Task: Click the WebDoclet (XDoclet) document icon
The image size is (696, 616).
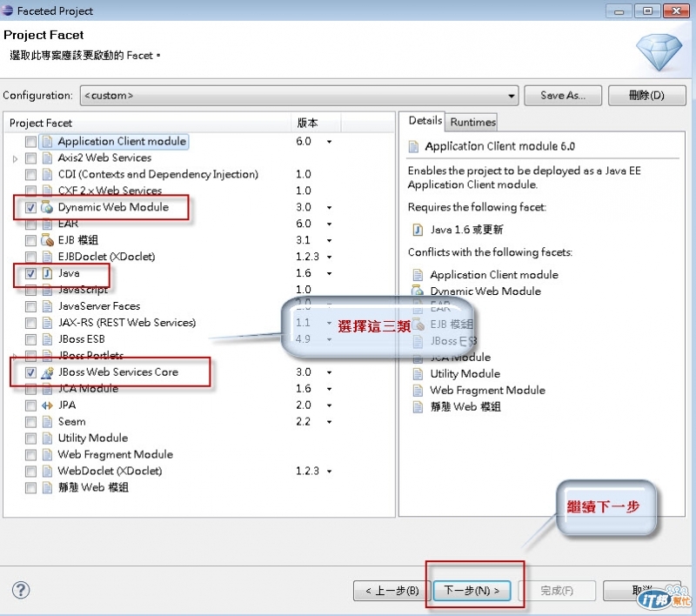Action: [47, 471]
